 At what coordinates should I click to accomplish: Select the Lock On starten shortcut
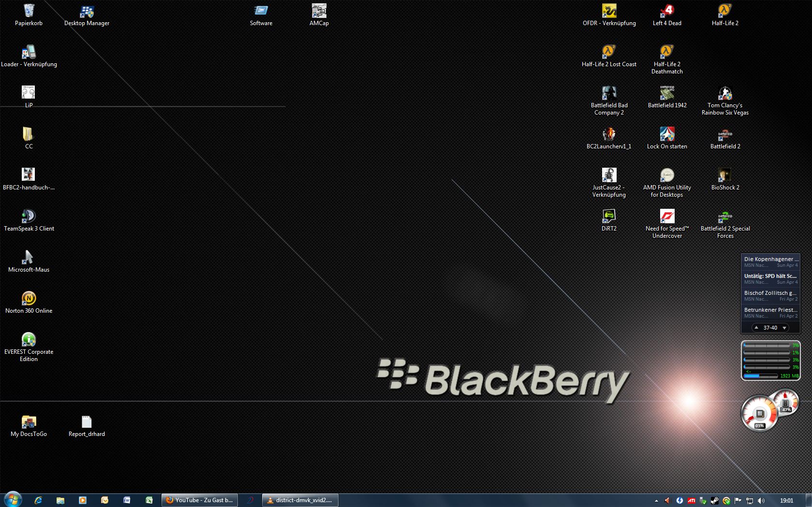(x=667, y=138)
